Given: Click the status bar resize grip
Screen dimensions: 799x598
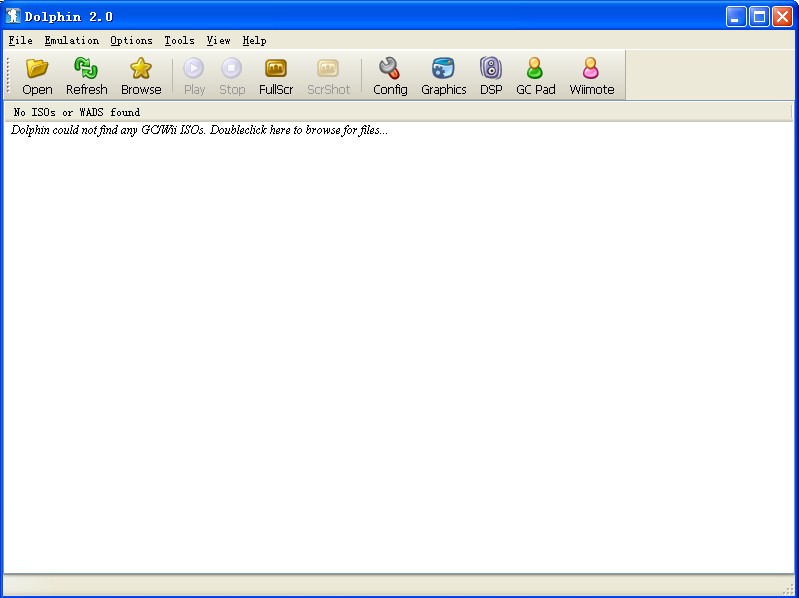Looking at the screenshot, I should tap(789, 589).
